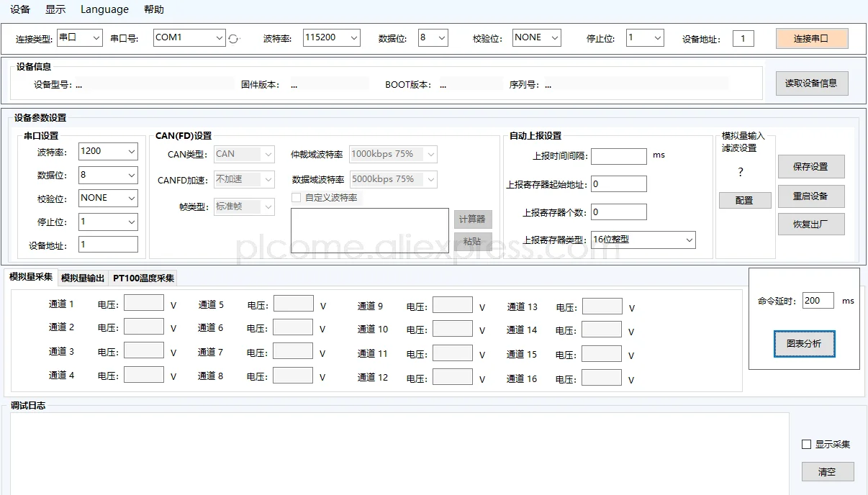Click the 读取设备信息 button
This screenshot has width=868, height=495.
tap(811, 83)
